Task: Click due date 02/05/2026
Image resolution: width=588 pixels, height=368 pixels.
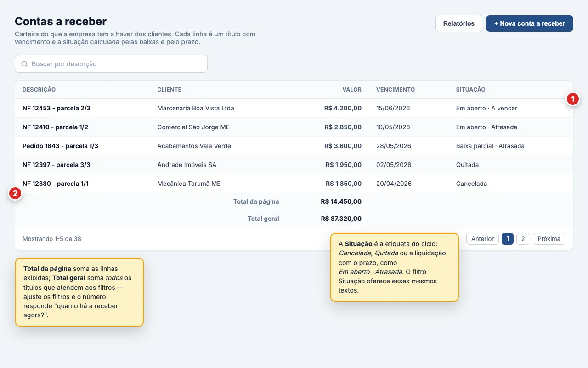Action: [393, 165]
